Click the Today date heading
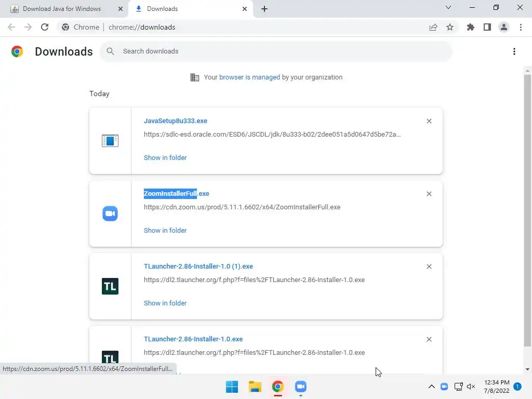The image size is (532, 399). pyautogui.click(x=99, y=94)
